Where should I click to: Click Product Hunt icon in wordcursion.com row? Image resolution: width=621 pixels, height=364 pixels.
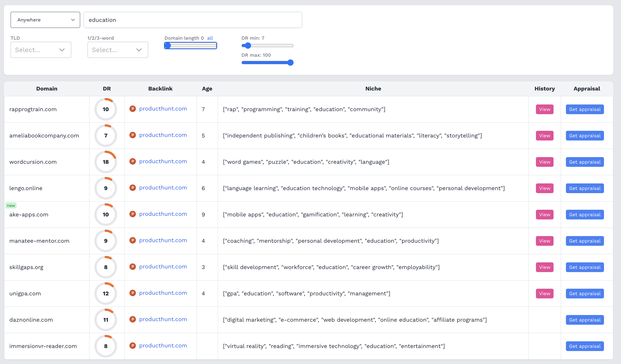(133, 161)
